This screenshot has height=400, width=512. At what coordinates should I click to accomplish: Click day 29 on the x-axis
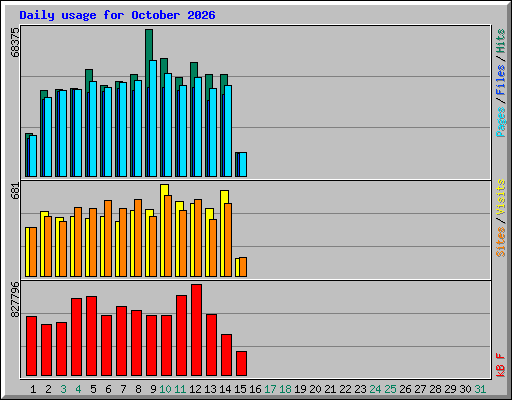[450, 389]
